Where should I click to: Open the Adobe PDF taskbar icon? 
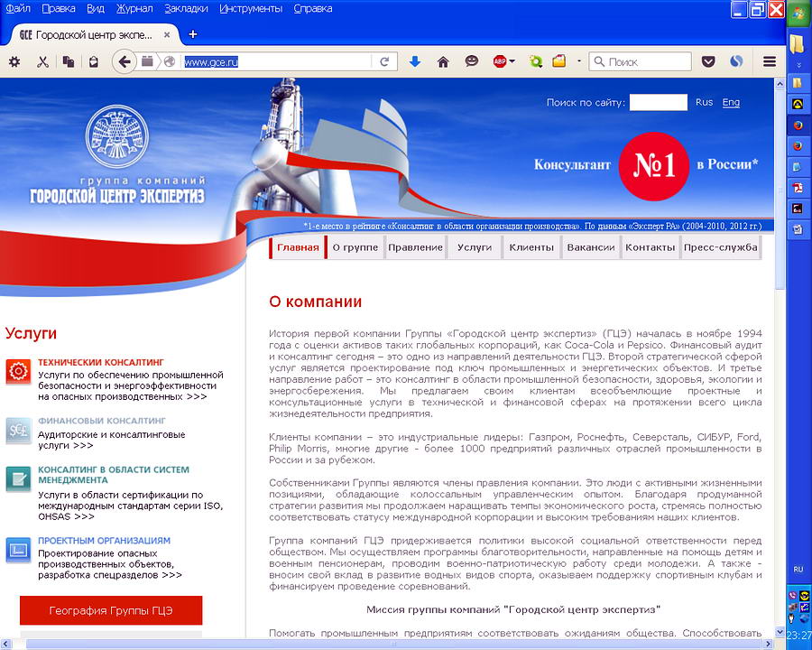(x=798, y=187)
